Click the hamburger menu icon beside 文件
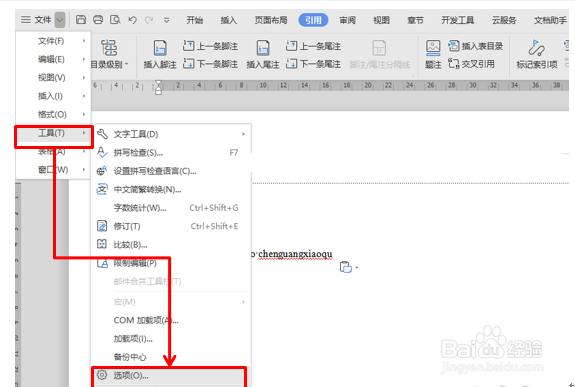The height and width of the screenshot is (387, 575). click(26, 19)
